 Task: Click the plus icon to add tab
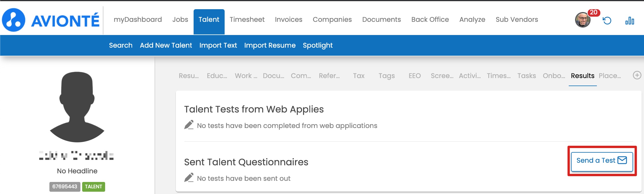(x=637, y=75)
